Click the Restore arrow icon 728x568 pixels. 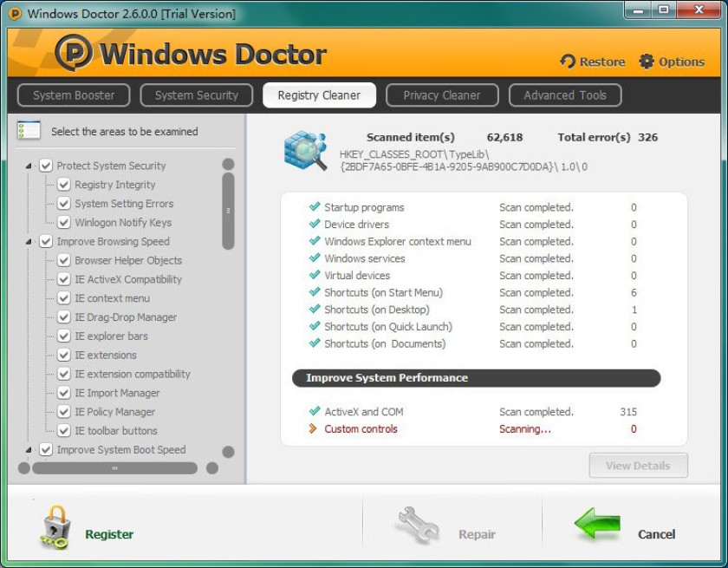pos(568,62)
